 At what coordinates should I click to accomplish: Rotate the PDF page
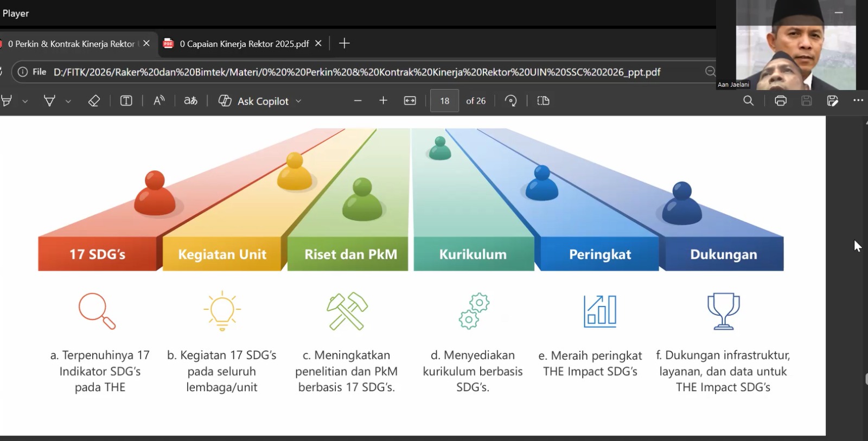(x=510, y=101)
